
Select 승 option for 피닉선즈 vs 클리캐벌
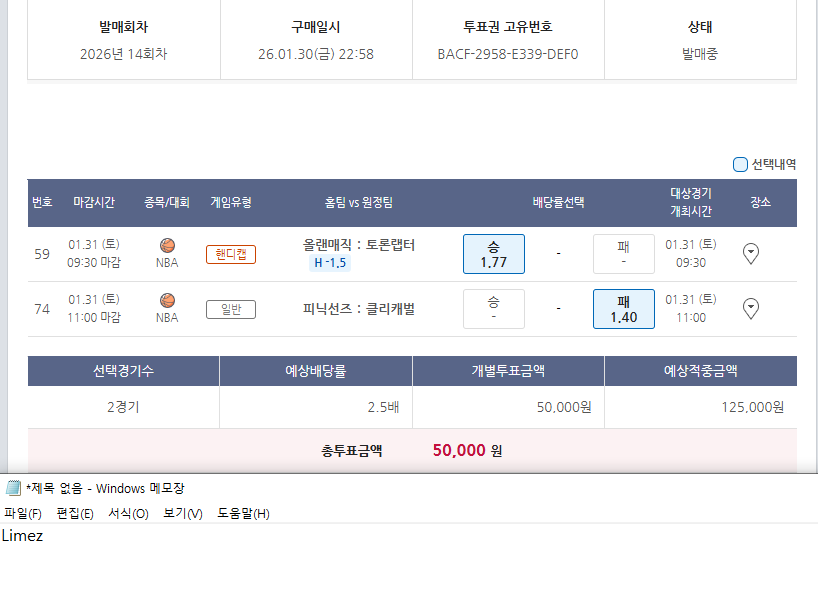click(493, 309)
